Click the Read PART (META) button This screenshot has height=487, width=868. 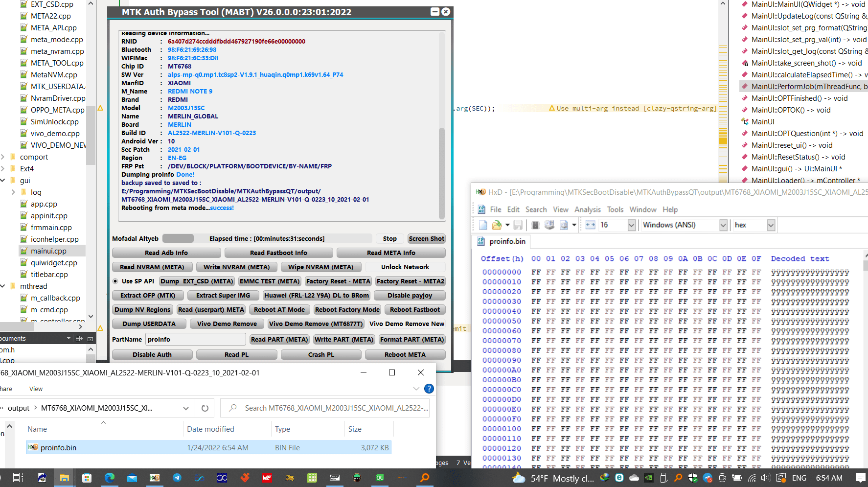pyautogui.click(x=279, y=340)
